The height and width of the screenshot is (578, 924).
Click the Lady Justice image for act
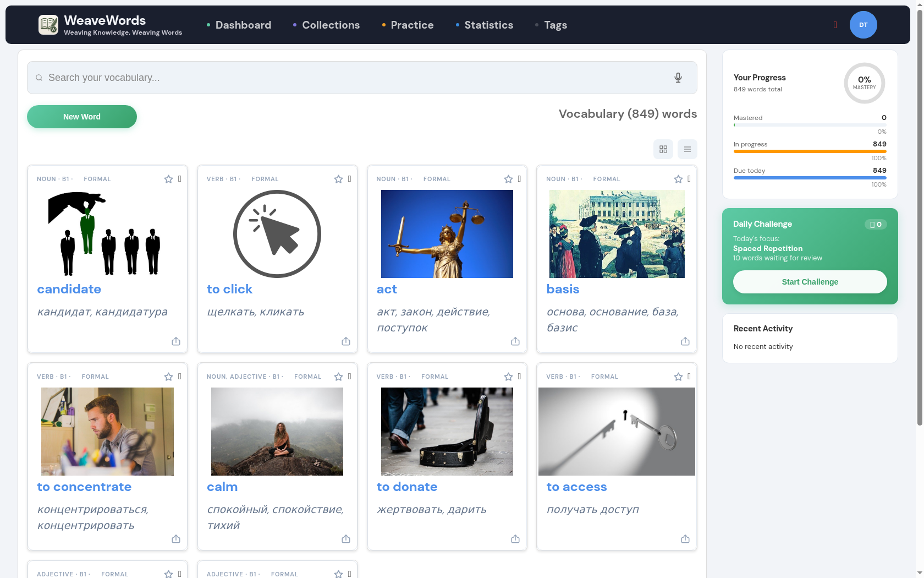(x=447, y=234)
